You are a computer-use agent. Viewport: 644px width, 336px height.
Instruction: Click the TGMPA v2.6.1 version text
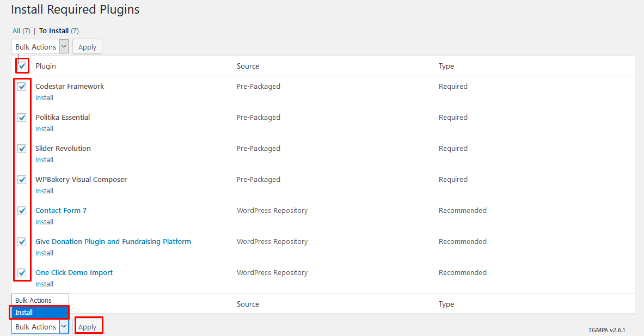[606, 330]
